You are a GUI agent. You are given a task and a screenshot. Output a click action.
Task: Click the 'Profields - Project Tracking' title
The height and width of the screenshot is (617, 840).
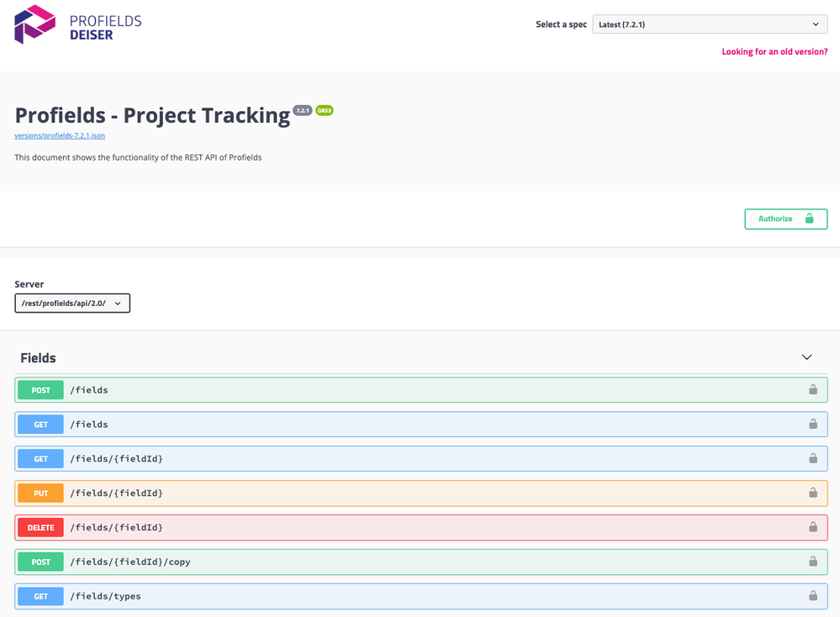pos(152,115)
